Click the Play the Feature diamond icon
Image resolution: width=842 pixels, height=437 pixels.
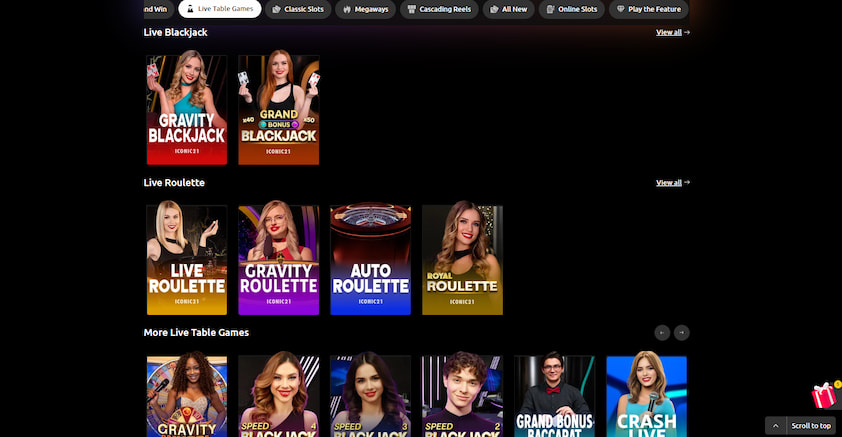click(621, 9)
